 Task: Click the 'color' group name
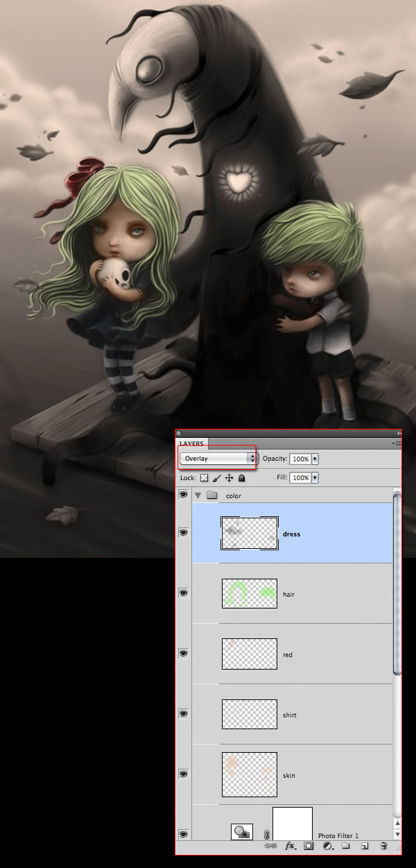tap(234, 496)
